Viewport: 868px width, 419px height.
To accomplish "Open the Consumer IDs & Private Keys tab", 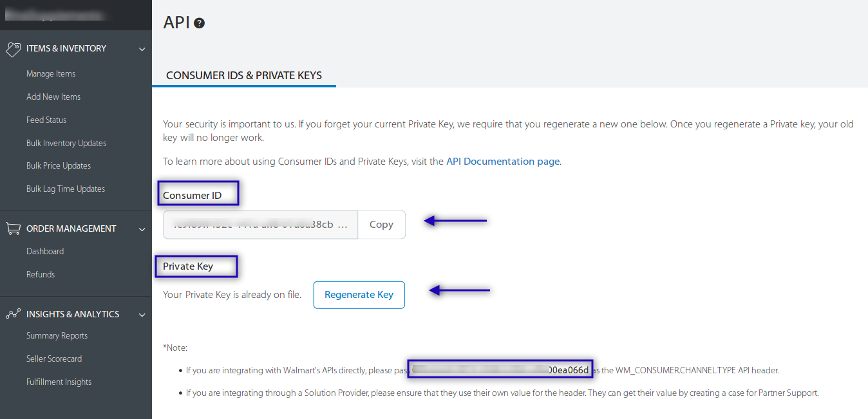I will [244, 75].
